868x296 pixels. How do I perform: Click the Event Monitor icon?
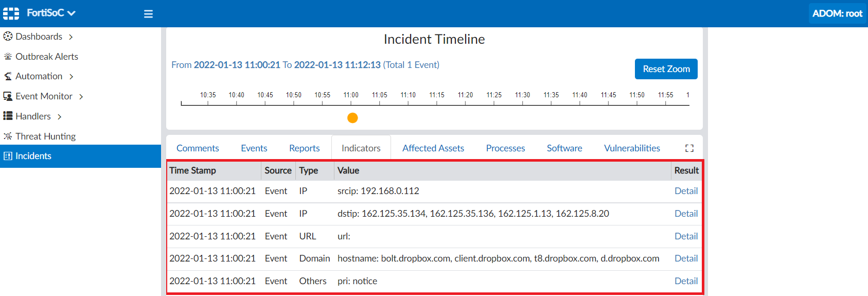click(x=8, y=96)
